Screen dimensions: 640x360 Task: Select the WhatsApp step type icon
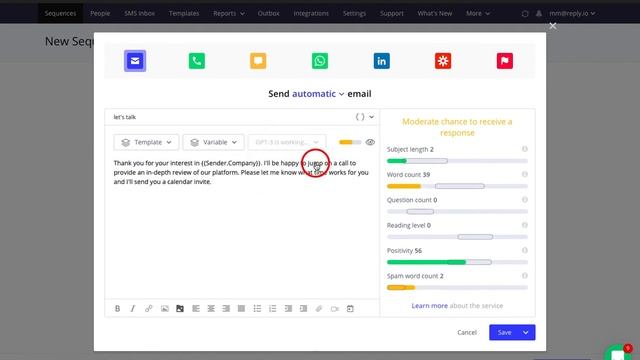click(320, 61)
